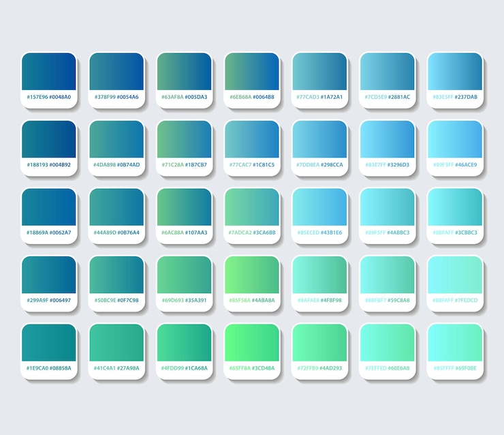Image resolution: width=504 pixels, height=435 pixels.
Task: Pick the gradient swatch labeled #41C4A1 #27A98A
Action: click(116, 343)
